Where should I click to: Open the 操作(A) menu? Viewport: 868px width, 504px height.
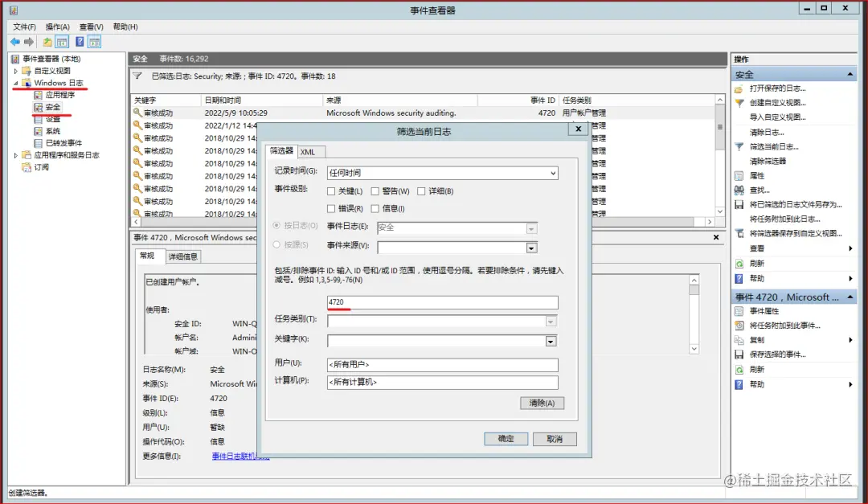point(58,27)
